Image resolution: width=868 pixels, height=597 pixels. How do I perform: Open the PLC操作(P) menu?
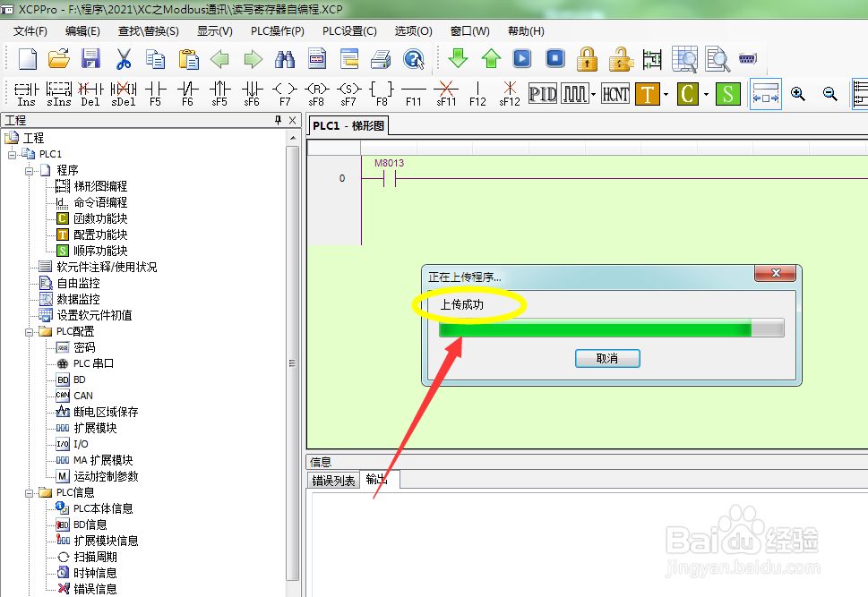coord(278,31)
